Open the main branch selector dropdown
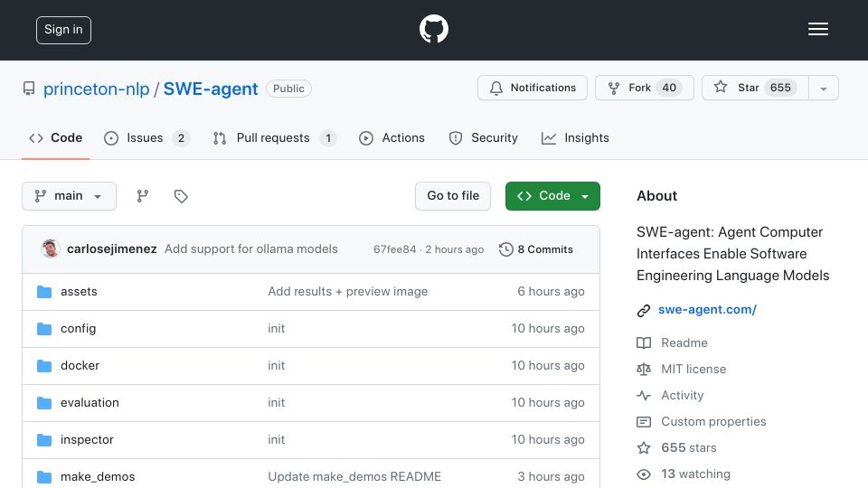The image size is (868, 488). pos(70,196)
